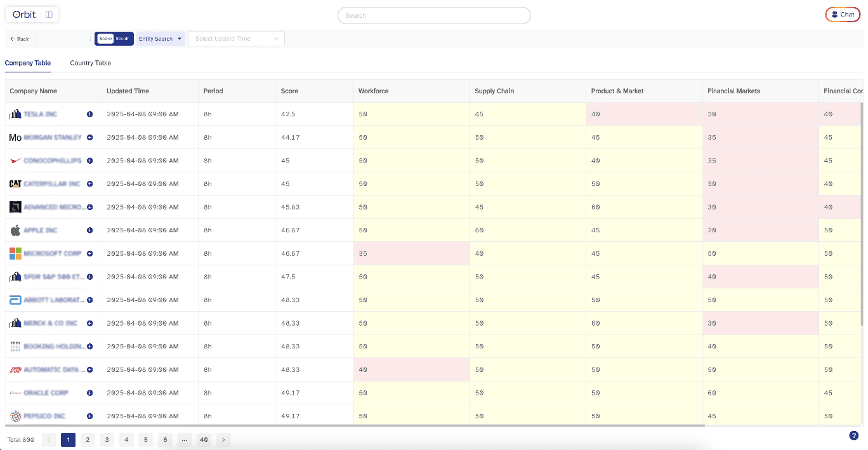This screenshot has height=450, width=868.
Task: Go to pagination page 2
Action: click(88, 439)
